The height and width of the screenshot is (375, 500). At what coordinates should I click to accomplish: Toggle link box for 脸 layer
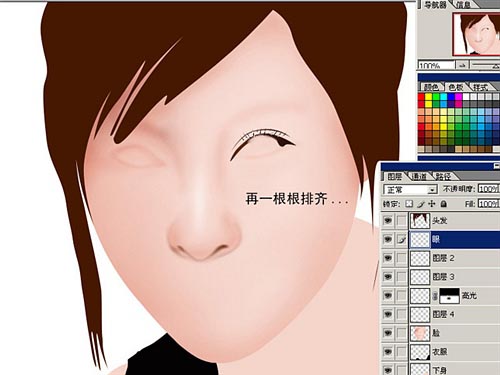click(402, 333)
